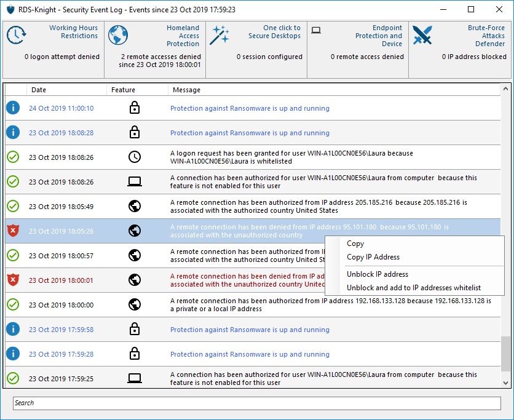Viewport: 514px width, 420px height.
Task: Click the One click to Secure Desktops wand icon
Action: tap(219, 35)
